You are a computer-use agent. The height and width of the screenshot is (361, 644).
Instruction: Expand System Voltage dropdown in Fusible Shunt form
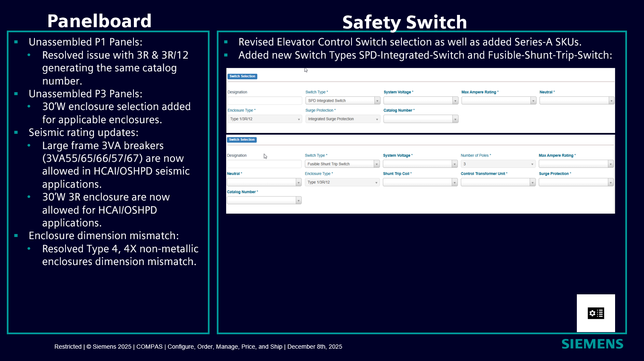pyautogui.click(x=420, y=164)
